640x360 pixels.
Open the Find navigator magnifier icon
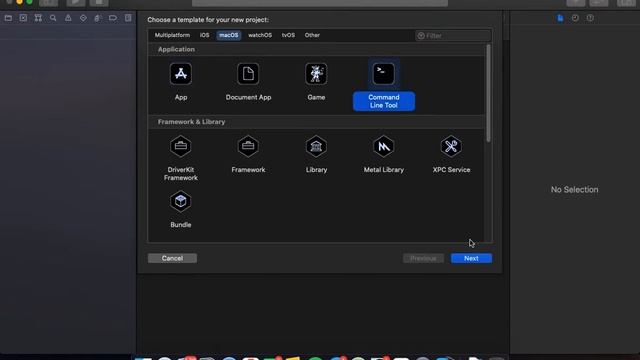53,18
